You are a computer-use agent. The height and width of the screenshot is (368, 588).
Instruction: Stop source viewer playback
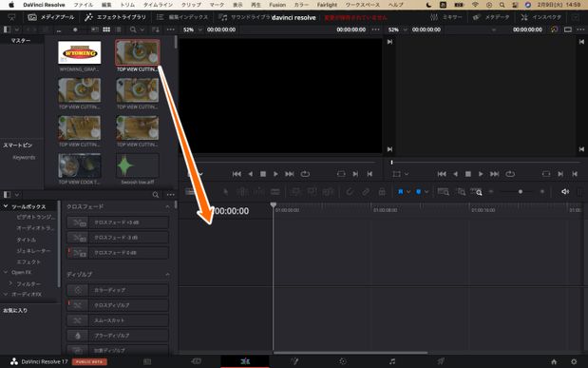point(263,174)
